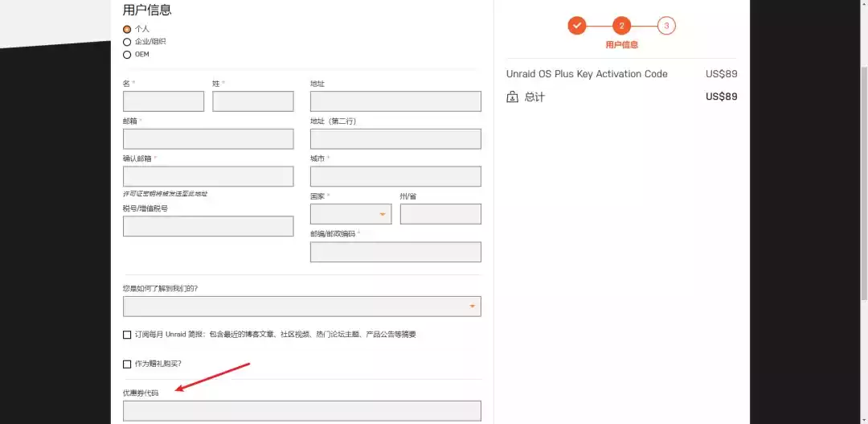Focus the 邮箱 email input field

[208, 139]
